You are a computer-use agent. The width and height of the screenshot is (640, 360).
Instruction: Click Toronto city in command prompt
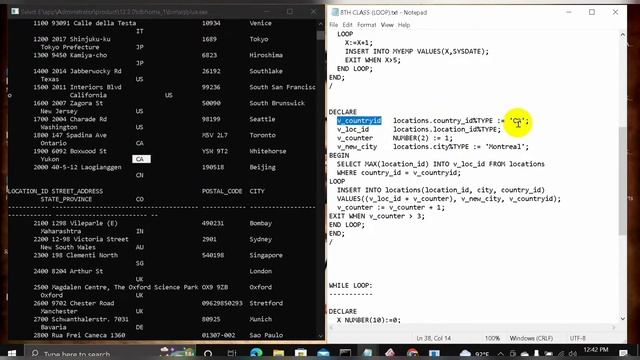pyautogui.click(x=262, y=135)
